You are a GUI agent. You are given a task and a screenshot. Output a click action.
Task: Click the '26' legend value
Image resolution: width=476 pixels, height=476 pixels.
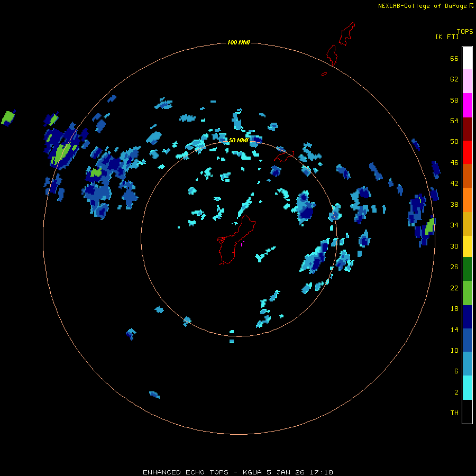[454, 267]
